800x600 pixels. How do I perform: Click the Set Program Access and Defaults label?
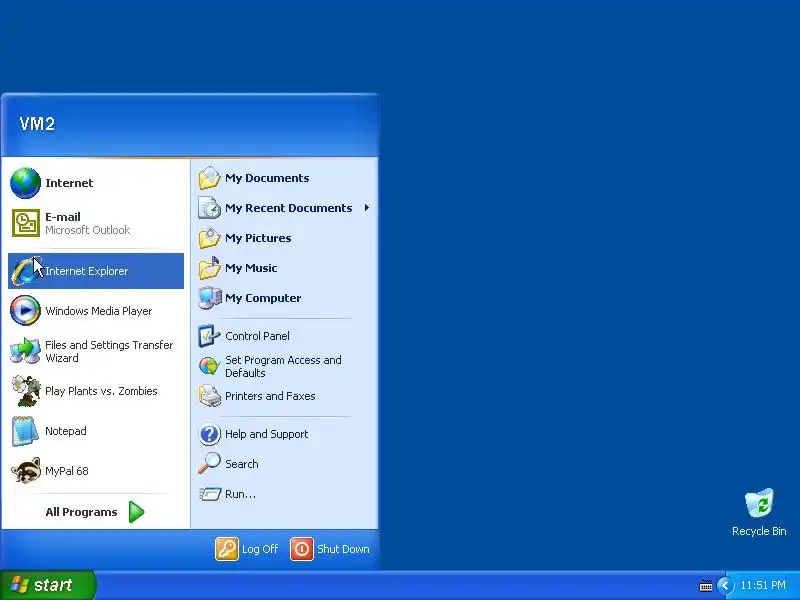(283, 366)
